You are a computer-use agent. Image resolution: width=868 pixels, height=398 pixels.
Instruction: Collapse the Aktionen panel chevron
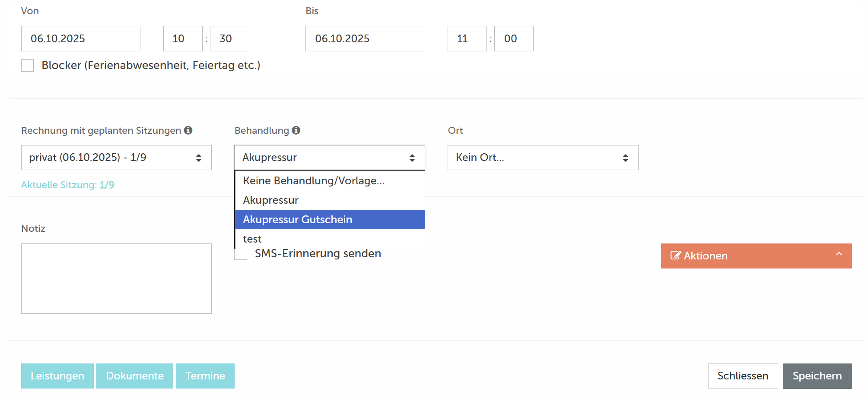pos(839,254)
